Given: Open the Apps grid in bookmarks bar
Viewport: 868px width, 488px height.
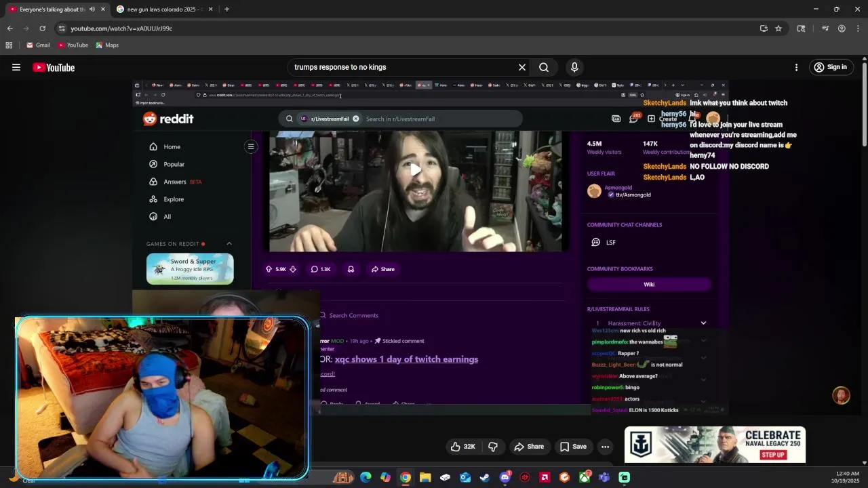Looking at the screenshot, I should [9, 45].
